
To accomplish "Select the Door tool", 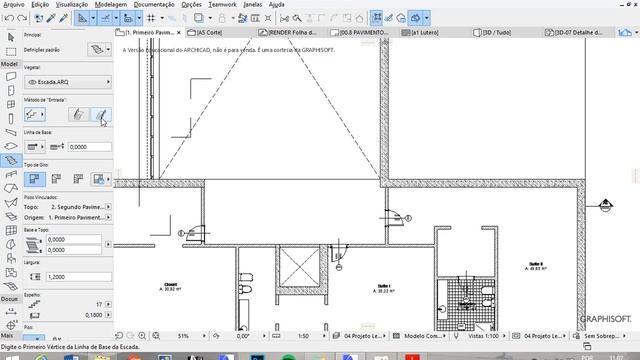I will pos(11,90).
